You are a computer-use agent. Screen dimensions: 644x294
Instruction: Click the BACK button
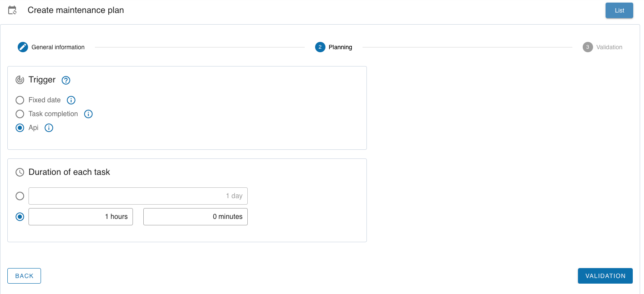(24, 276)
